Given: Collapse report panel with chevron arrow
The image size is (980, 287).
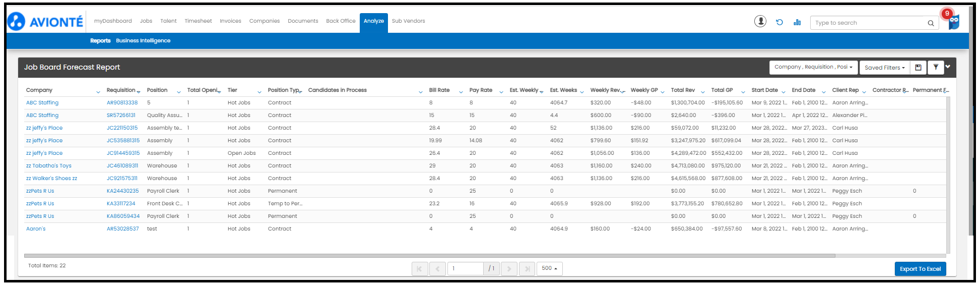Looking at the screenshot, I should (948, 67).
